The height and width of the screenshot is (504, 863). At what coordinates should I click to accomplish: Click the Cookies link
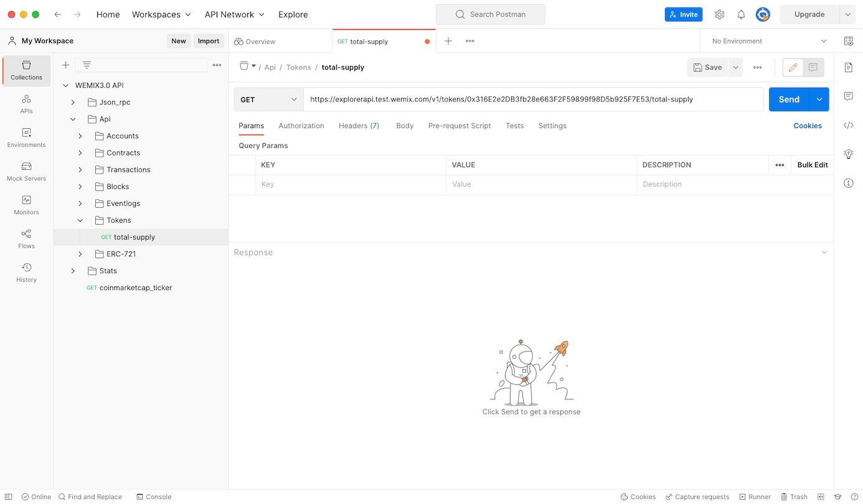tap(807, 126)
